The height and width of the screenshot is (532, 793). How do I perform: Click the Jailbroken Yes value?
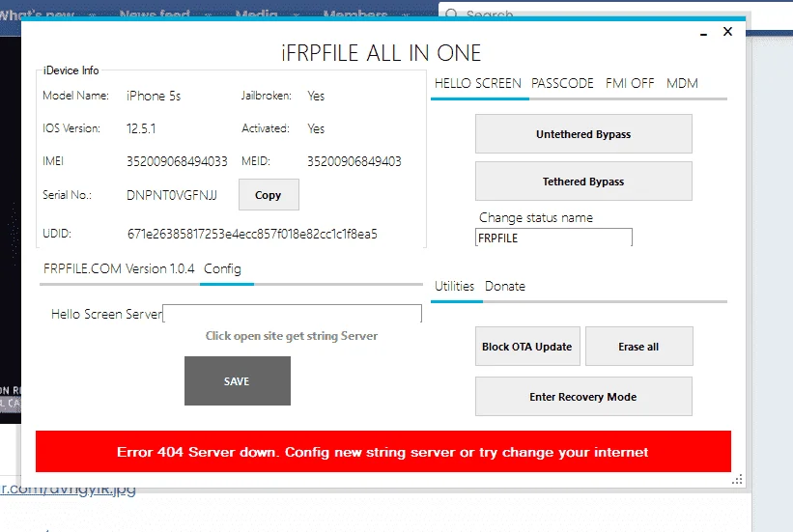(x=316, y=97)
